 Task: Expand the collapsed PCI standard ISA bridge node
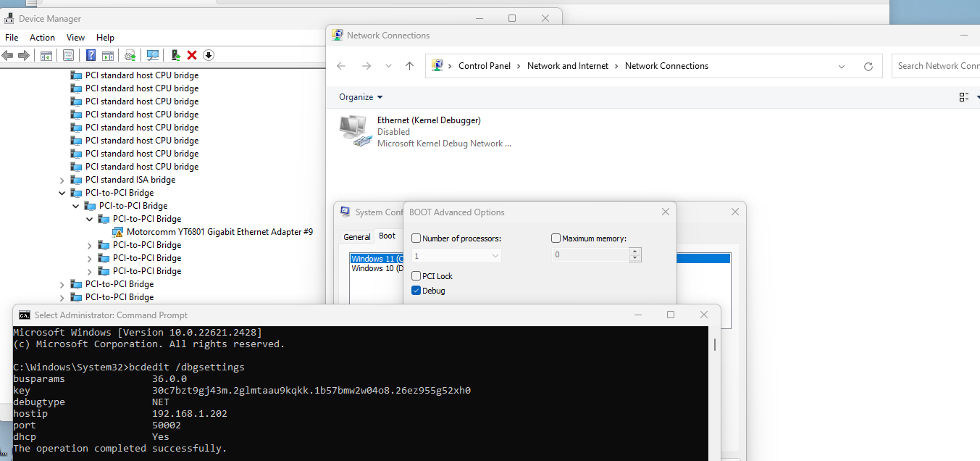(x=62, y=179)
